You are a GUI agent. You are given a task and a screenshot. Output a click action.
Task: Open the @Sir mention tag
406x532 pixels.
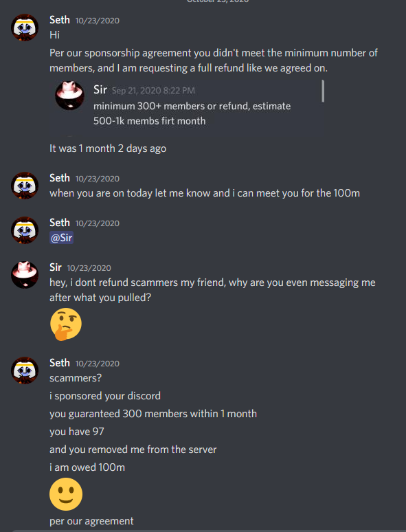coord(61,238)
